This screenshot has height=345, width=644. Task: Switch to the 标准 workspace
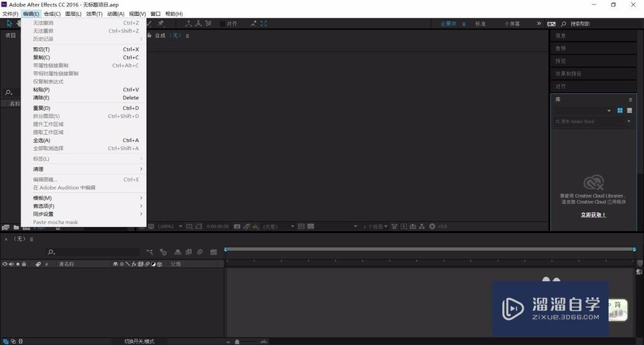point(480,24)
